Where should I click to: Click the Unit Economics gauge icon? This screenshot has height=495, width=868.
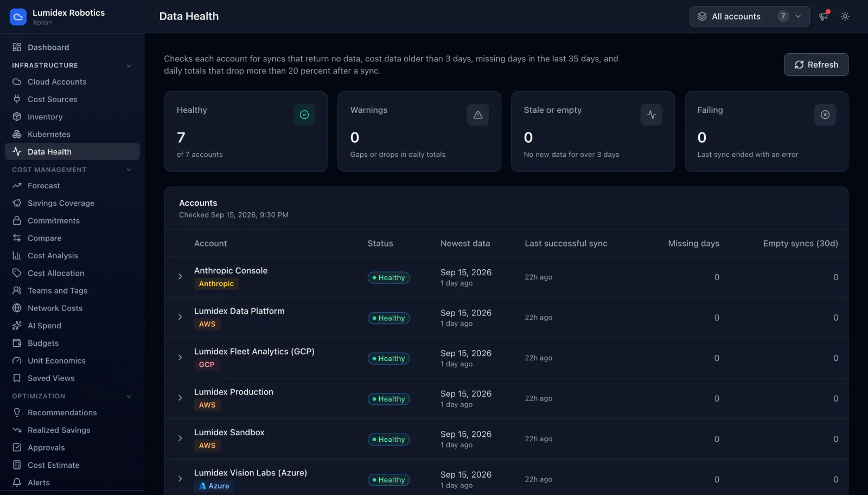tap(17, 360)
